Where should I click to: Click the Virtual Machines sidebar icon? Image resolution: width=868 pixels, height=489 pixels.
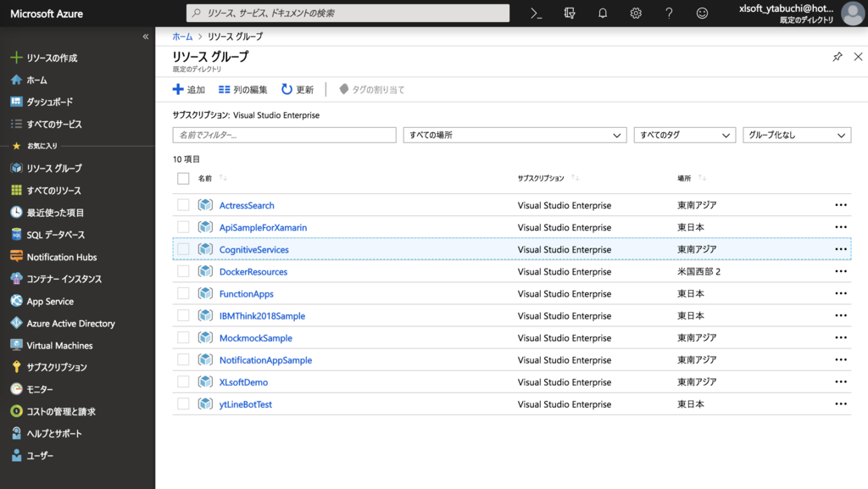16,345
